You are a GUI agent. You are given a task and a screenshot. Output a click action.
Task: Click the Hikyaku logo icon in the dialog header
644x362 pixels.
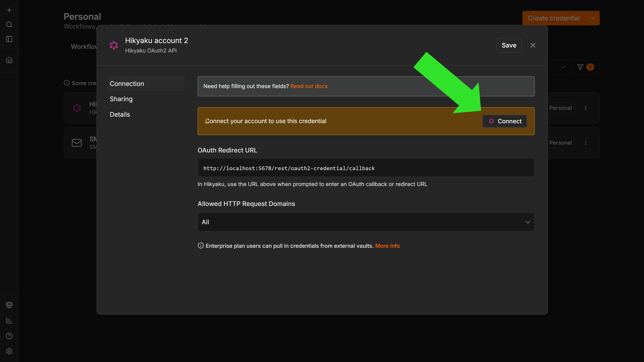tap(114, 45)
